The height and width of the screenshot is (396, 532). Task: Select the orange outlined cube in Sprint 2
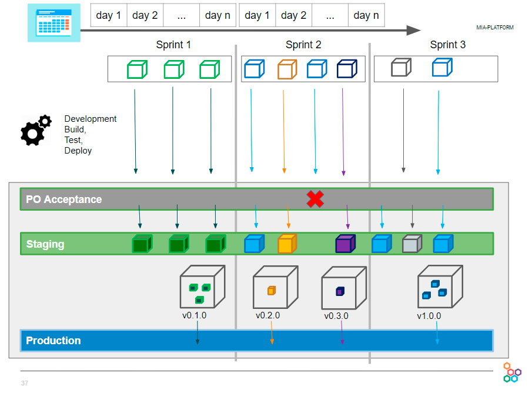click(287, 69)
